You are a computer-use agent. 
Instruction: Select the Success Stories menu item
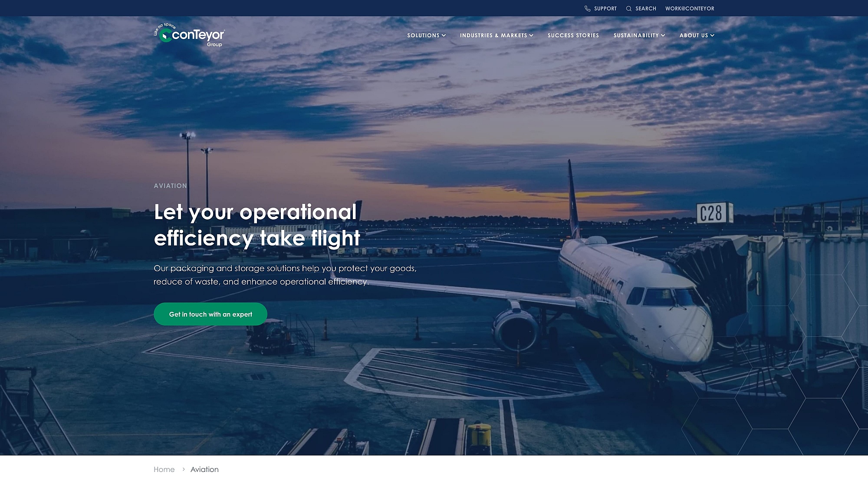[x=573, y=35]
